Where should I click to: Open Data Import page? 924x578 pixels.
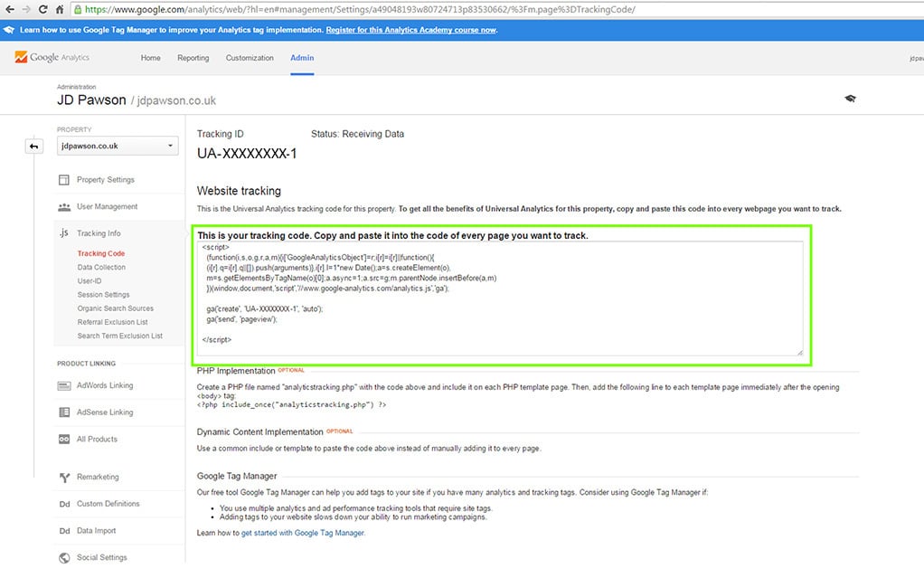point(96,531)
